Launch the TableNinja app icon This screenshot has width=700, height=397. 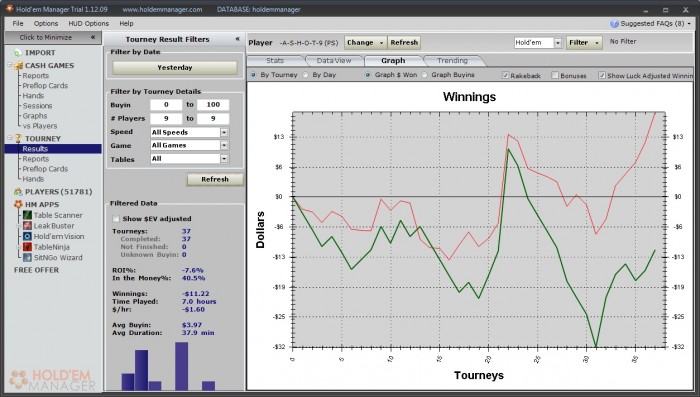[x=27, y=247]
